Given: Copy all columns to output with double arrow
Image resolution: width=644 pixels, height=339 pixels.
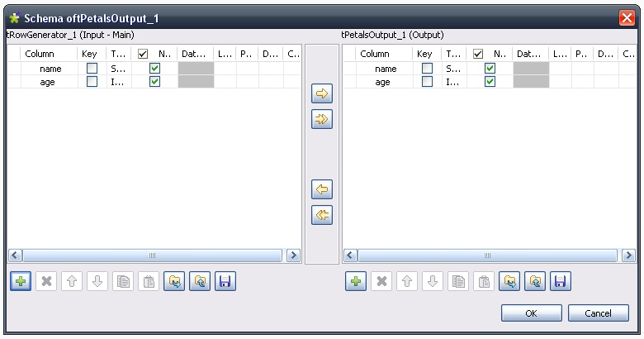Looking at the screenshot, I should [322, 119].
